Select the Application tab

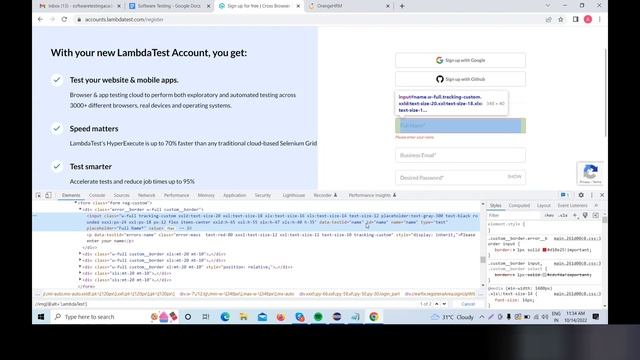click(235, 195)
